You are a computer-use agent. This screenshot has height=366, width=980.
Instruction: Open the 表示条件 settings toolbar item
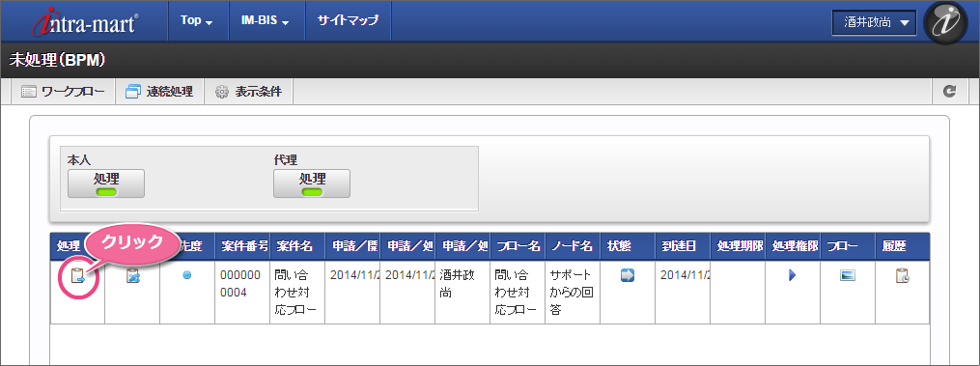tap(249, 92)
